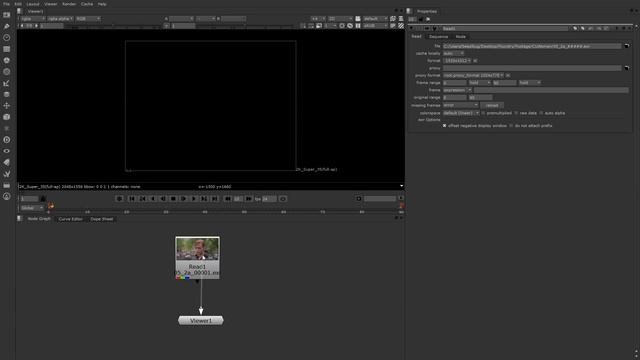Open the frame expression mode dropdown

[x=457, y=90]
